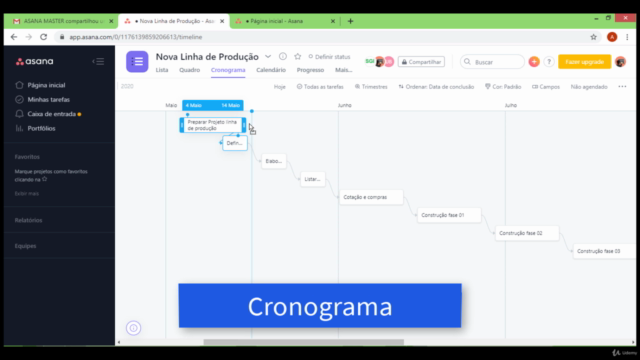
Task: Open Chrome profile avatar A
Action: click(612, 37)
